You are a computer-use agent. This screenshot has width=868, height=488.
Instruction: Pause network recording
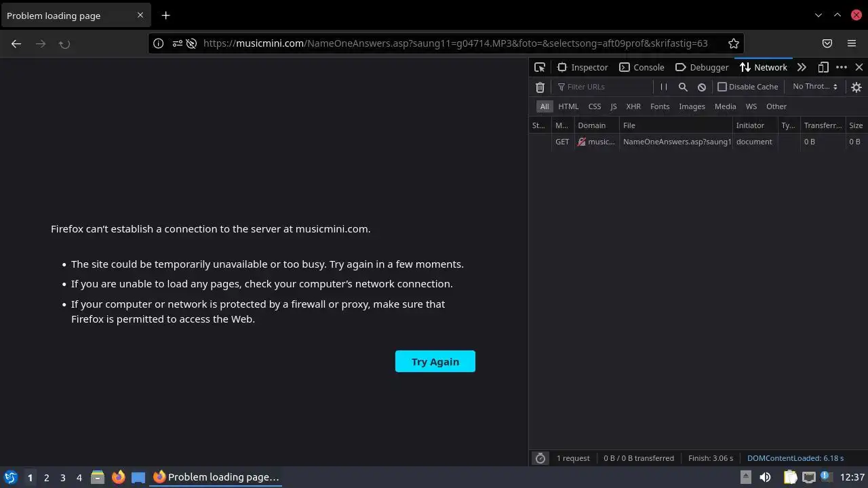(664, 87)
